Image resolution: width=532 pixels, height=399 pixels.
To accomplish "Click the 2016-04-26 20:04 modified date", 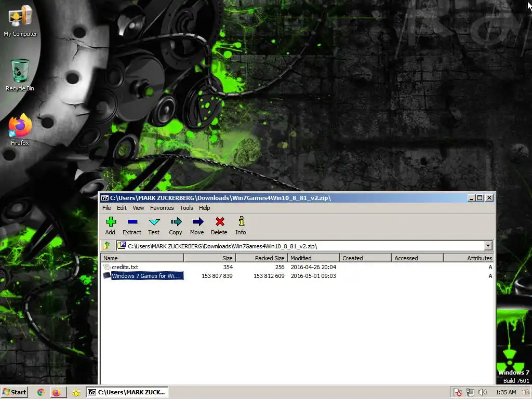I will coord(313,267).
